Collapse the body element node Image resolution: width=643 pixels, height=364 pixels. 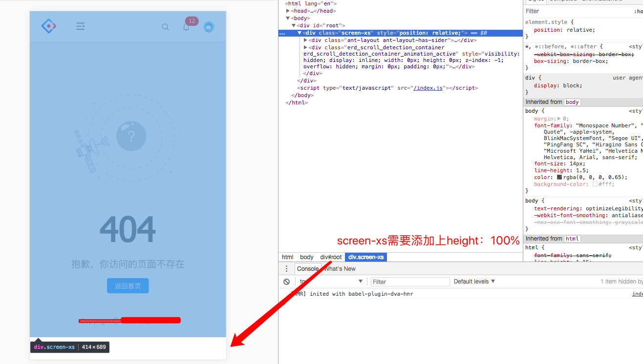[x=288, y=18]
